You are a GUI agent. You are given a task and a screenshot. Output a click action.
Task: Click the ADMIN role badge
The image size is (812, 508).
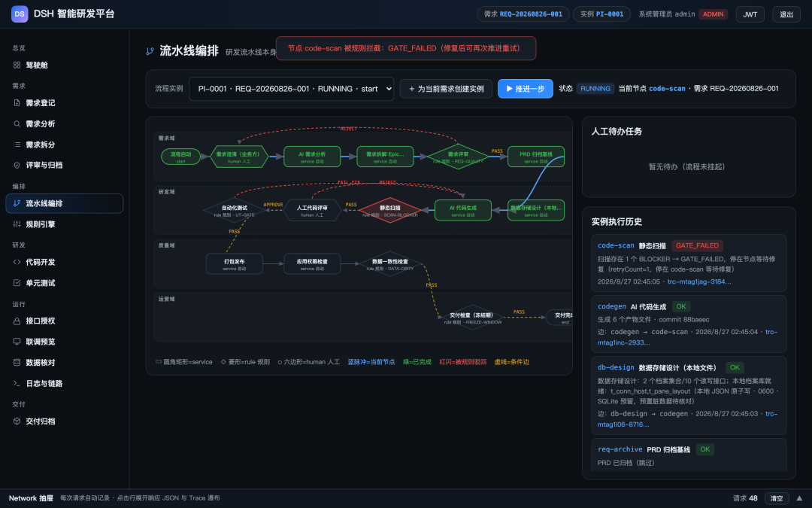tap(713, 14)
